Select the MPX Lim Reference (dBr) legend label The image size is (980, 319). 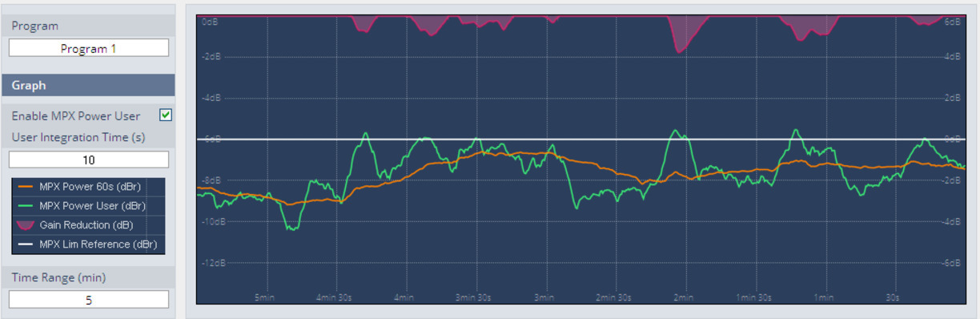point(98,244)
